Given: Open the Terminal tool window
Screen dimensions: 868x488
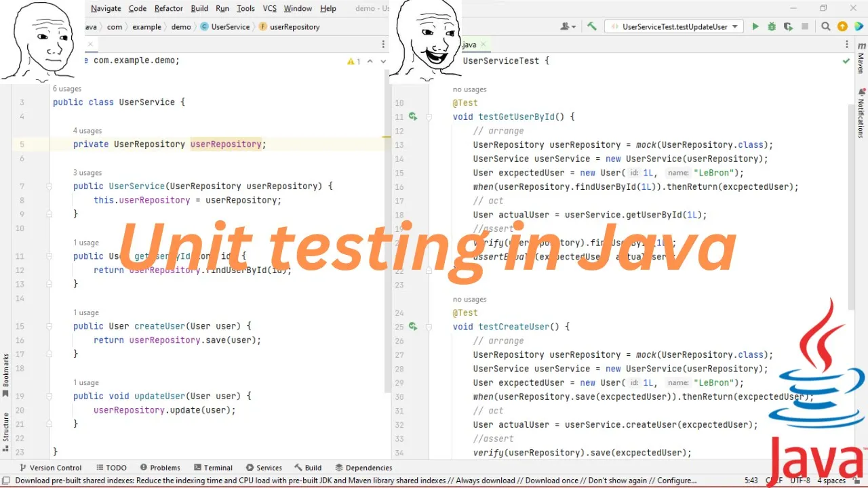Looking at the screenshot, I should coord(213,468).
